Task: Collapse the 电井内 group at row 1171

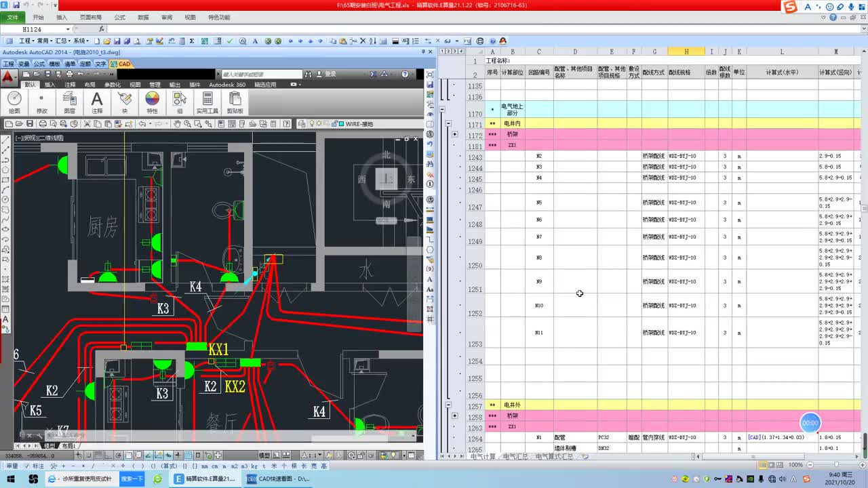Action: (x=448, y=124)
